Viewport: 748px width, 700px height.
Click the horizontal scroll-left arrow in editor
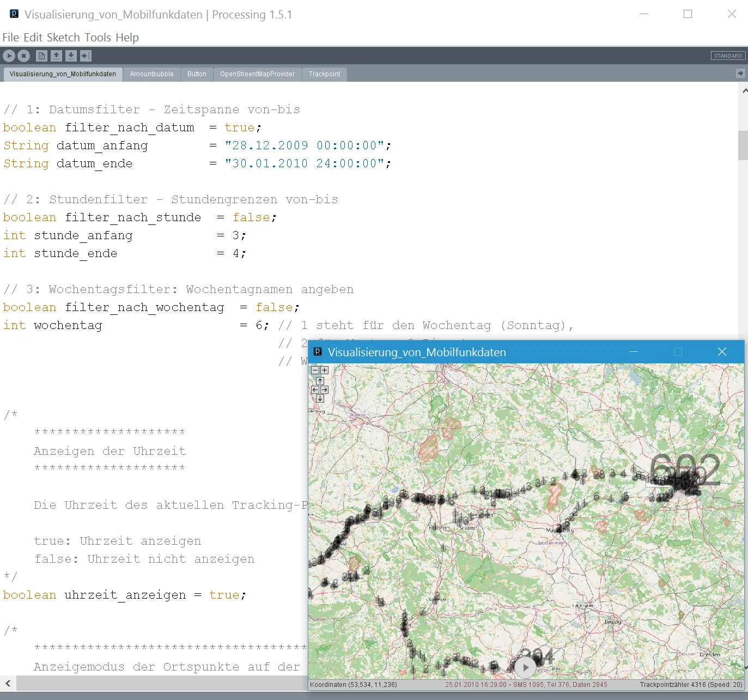pyautogui.click(x=8, y=683)
